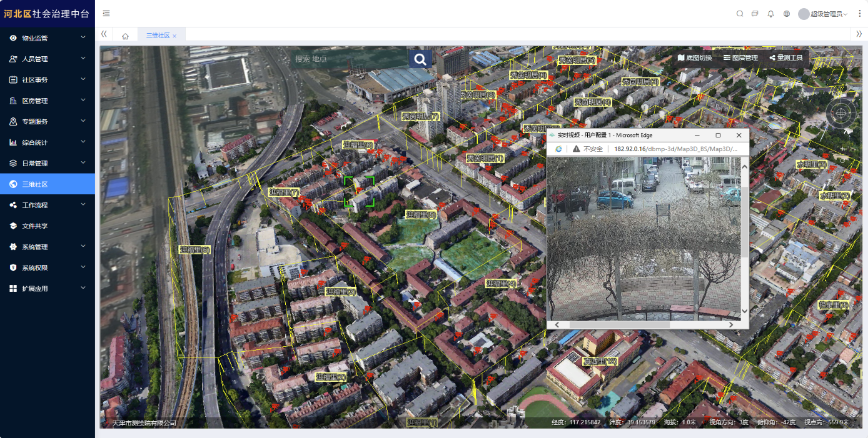Expand the 区房管理 sidebar menu
This screenshot has width=868, height=438.
click(48, 101)
